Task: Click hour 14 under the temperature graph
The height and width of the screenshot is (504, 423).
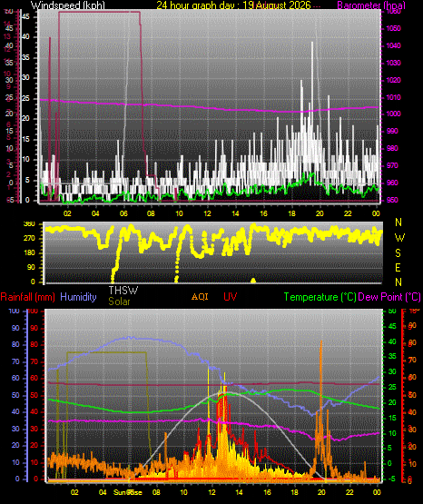Action: pos(239,492)
